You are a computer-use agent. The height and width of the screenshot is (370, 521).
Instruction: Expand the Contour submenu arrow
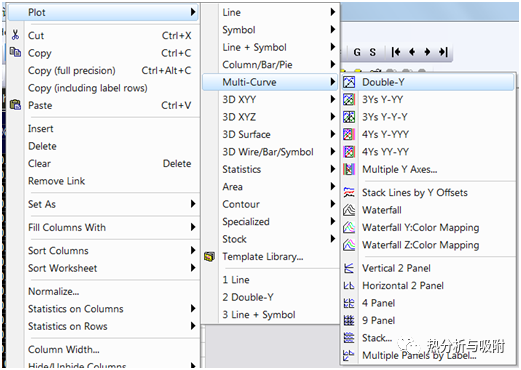point(332,204)
